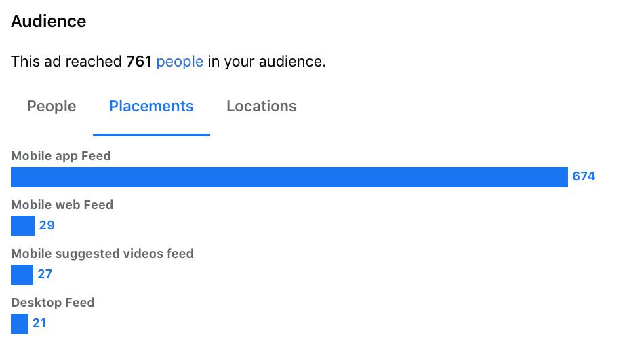The height and width of the screenshot is (342, 644).
Task: Click the 'This ad reached' sentence text
Action: click(168, 62)
